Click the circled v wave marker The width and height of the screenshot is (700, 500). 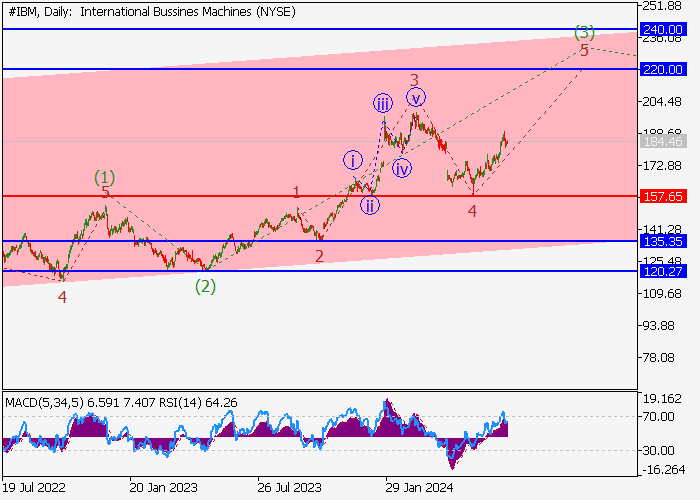point(416,97)
